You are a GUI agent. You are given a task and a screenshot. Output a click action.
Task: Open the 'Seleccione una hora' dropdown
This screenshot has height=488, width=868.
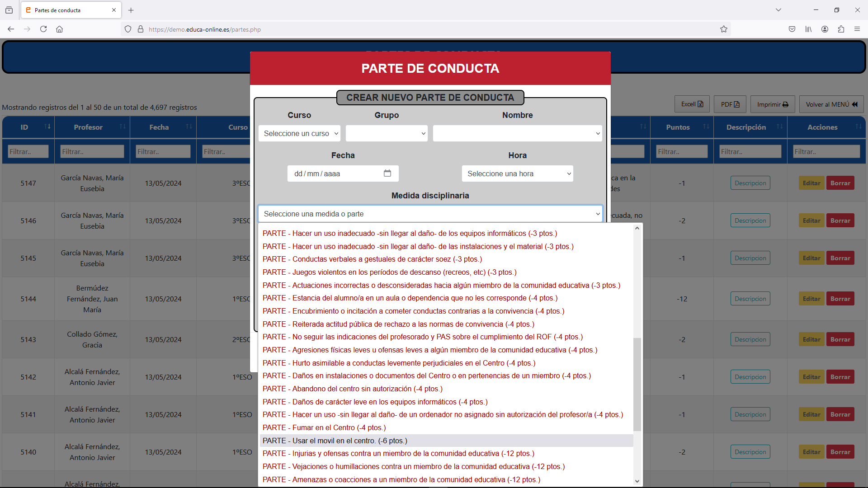(x=517, y=174)
